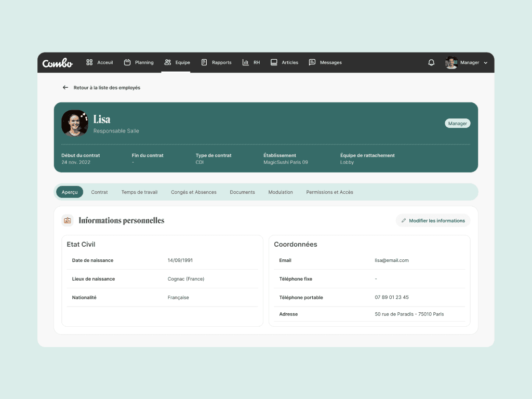Click the back arrow to employee list
Screen dimensions: 532x399
click(65, 87)
